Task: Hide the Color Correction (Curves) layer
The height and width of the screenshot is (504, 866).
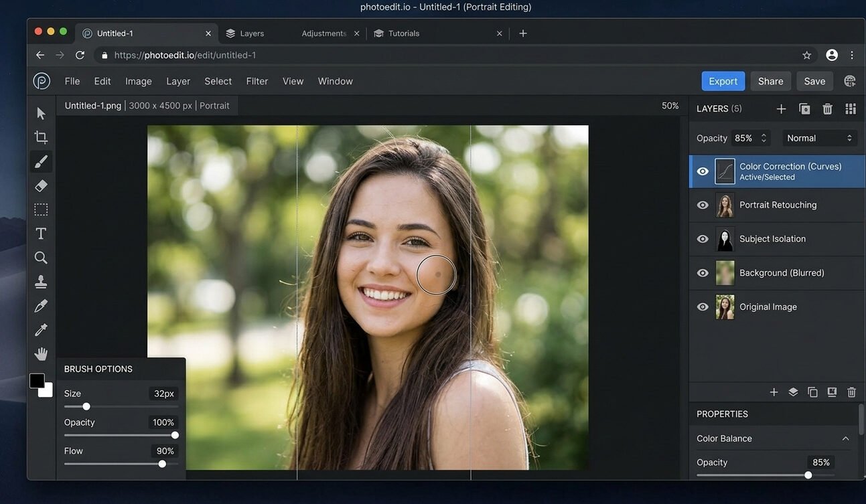Action: pos(703,171)
